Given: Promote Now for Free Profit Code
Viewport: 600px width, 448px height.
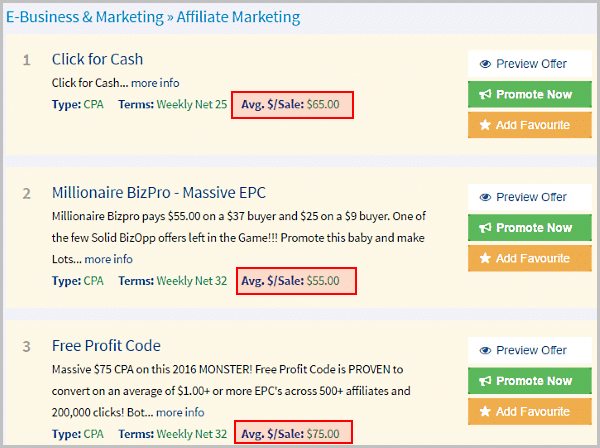Looking at the screenshot, I should pyautogui.click(x=530, y=381).
